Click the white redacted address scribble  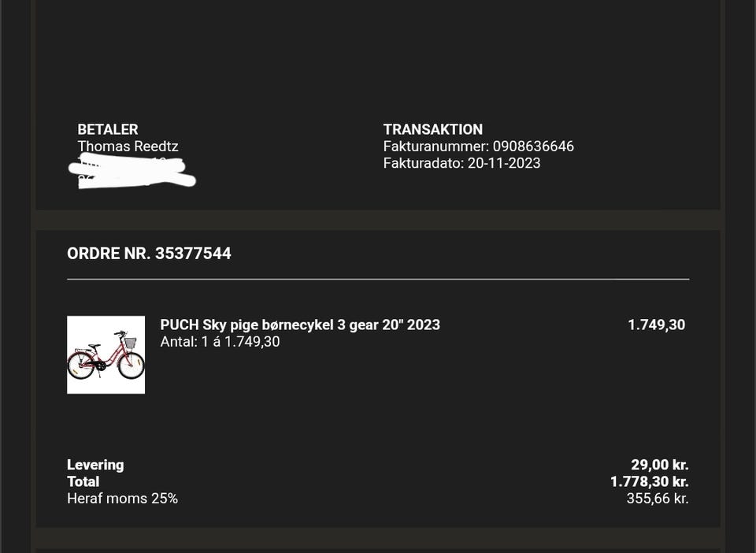[x=132, y=173]
